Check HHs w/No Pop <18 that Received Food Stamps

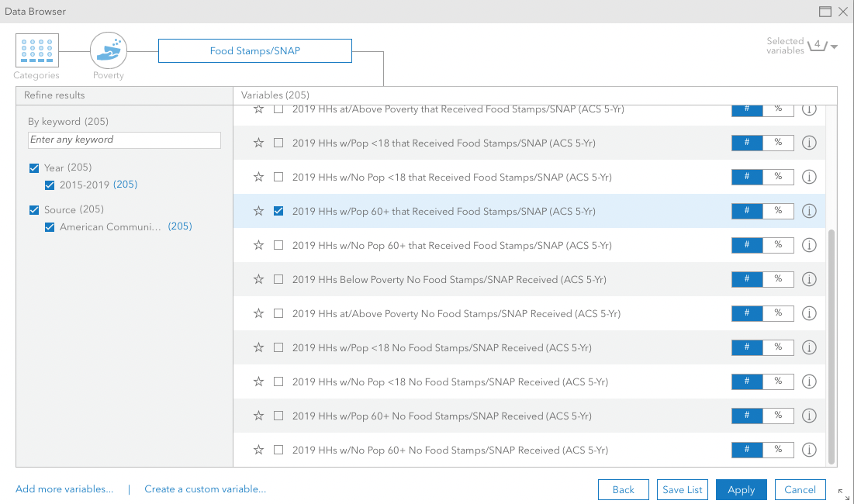coord(278,177)
